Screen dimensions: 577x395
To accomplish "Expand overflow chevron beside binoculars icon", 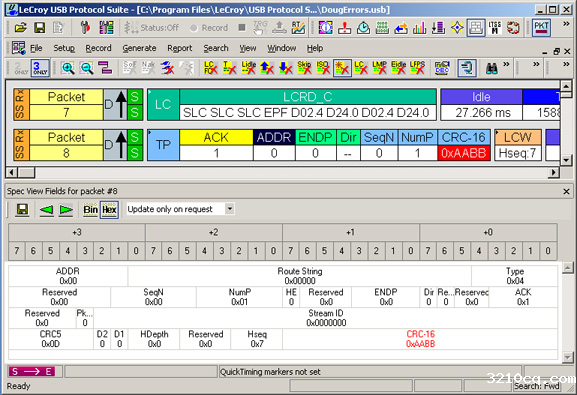I will coord(506,64).
